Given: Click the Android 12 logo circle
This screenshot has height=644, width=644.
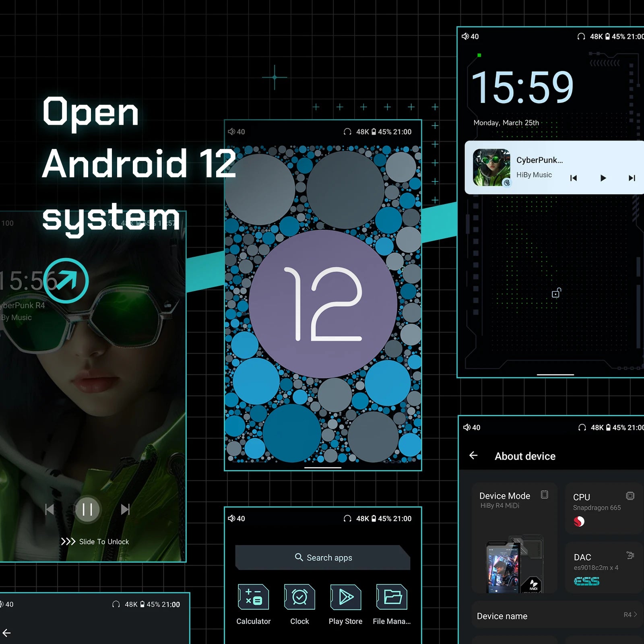Looking at the screenshot, I should 323,304.
